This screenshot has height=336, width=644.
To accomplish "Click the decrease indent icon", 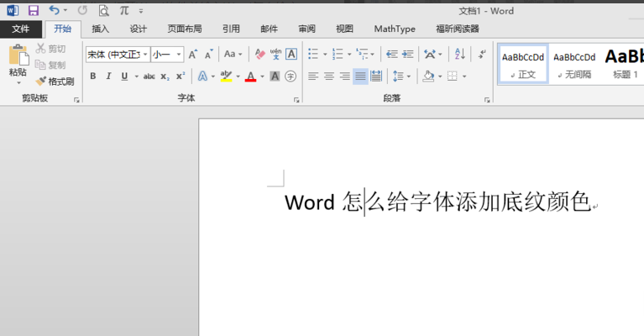I will tap(392, 54).
